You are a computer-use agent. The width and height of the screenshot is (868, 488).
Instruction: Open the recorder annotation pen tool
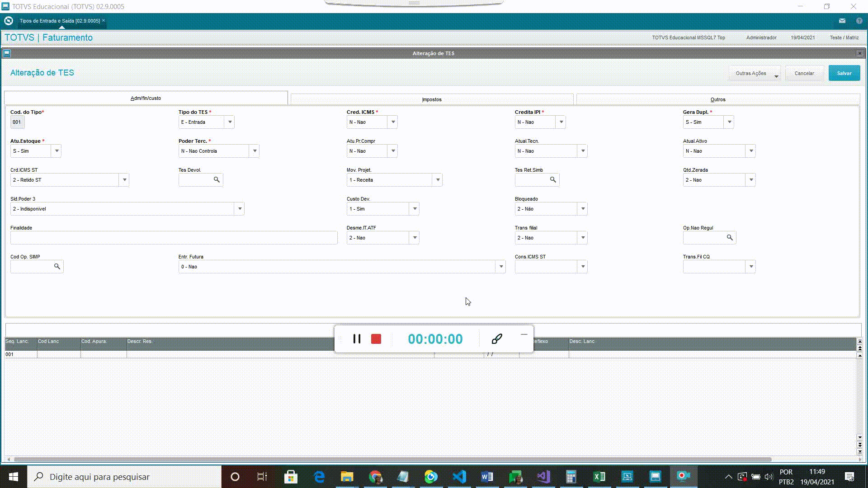[497, 339]
